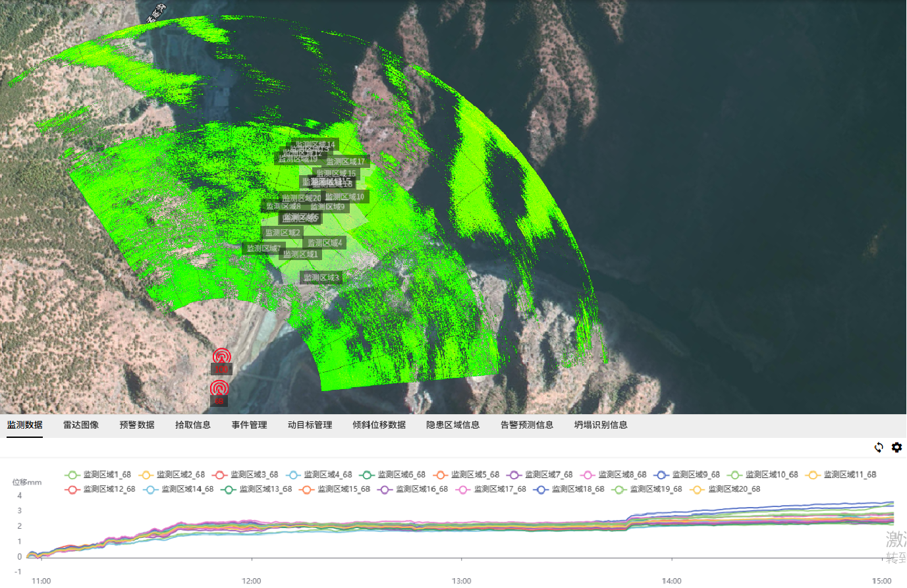907x588 pixels.
Task: Click the 监测区域10 region label on map
Action: point(344,197)
